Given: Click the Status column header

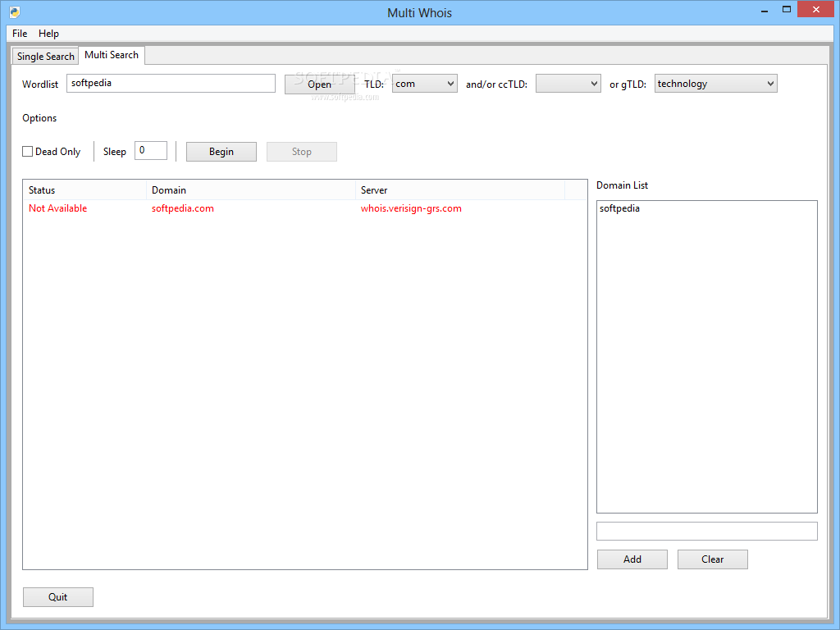Looking at the screenshot, I should [84, 190].
